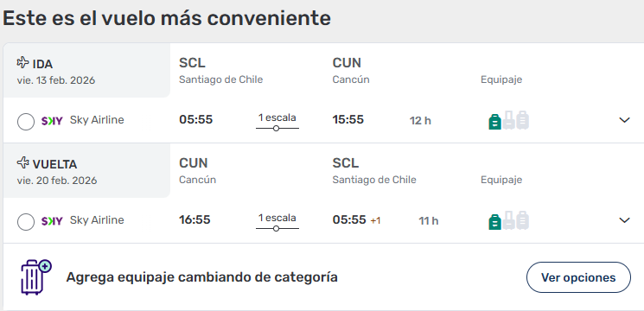This screenshot has width=644, height=311.
Task: Select the return Sky Airline flight radio button
Action: [26, 222]
